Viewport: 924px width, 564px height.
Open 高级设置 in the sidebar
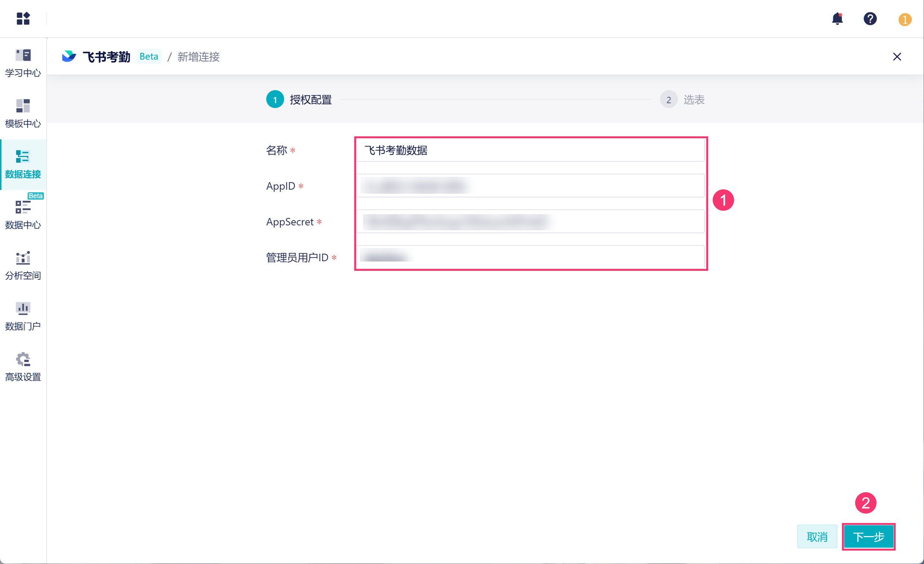tap(23, 367)
